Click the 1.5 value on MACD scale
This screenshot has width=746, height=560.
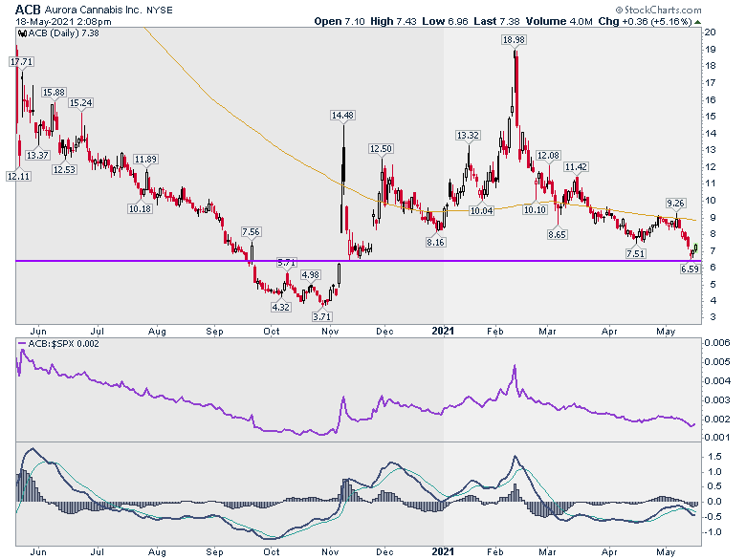point(714,457)
